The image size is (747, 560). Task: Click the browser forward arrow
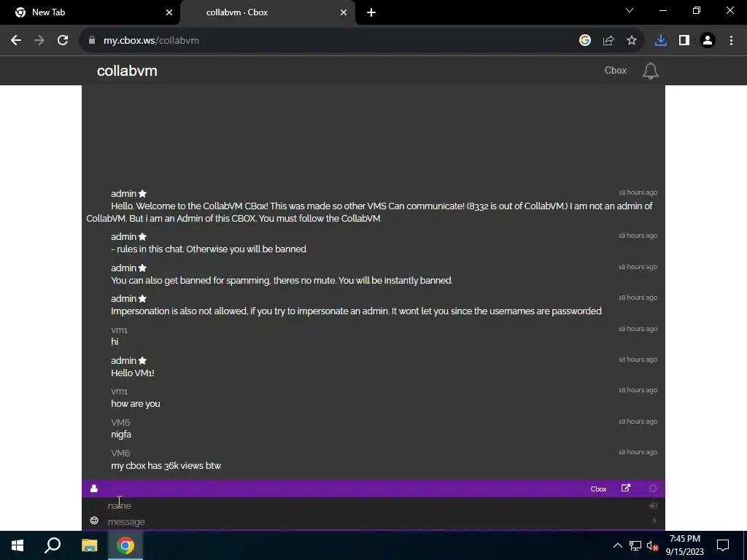coord(39,41)
